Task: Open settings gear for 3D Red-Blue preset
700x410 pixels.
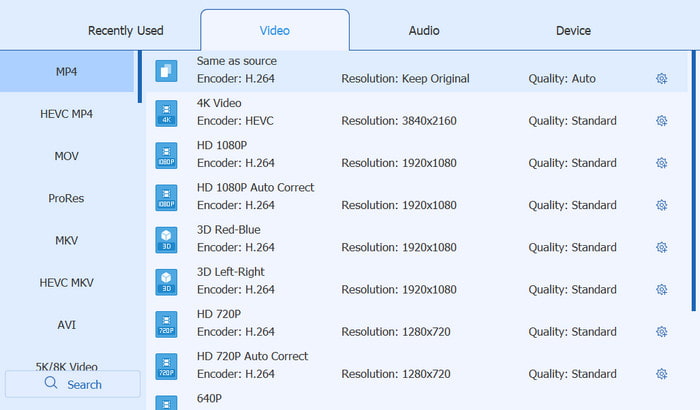Action: click(x=662, y=247)
